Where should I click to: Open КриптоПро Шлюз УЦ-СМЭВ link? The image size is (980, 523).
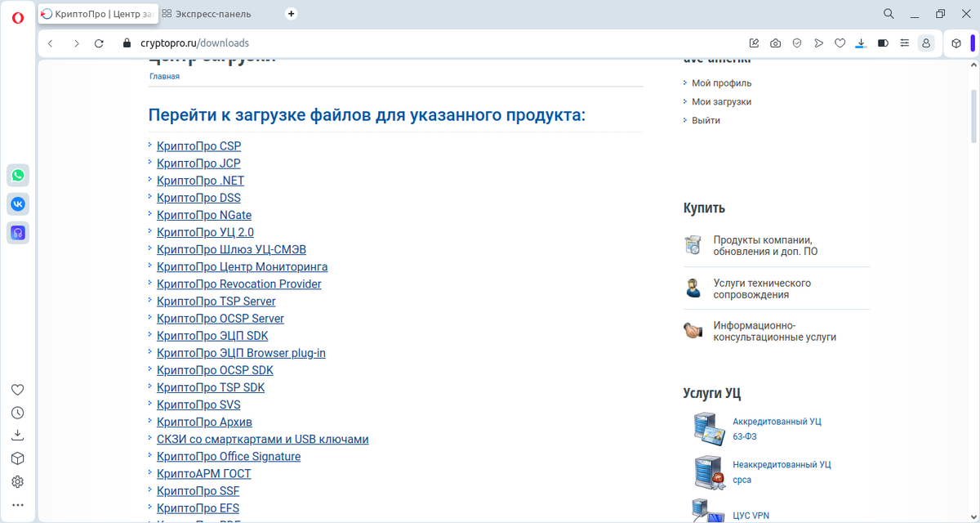point(231,249)
